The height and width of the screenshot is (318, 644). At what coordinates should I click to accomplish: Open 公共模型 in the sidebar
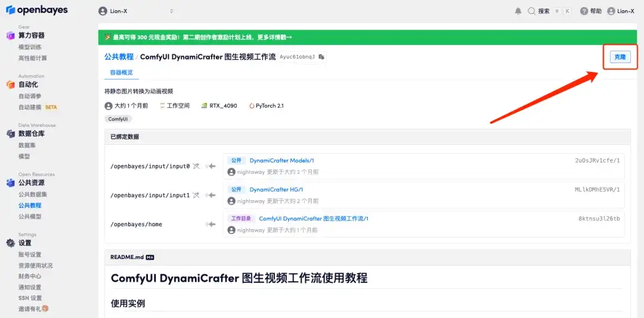pos(30,216)
